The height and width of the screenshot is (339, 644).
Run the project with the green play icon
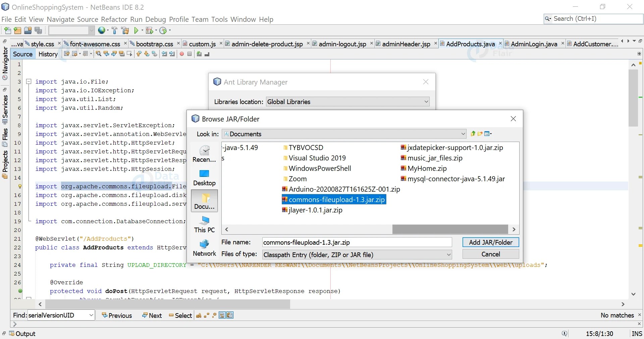[x=136, y=31]
